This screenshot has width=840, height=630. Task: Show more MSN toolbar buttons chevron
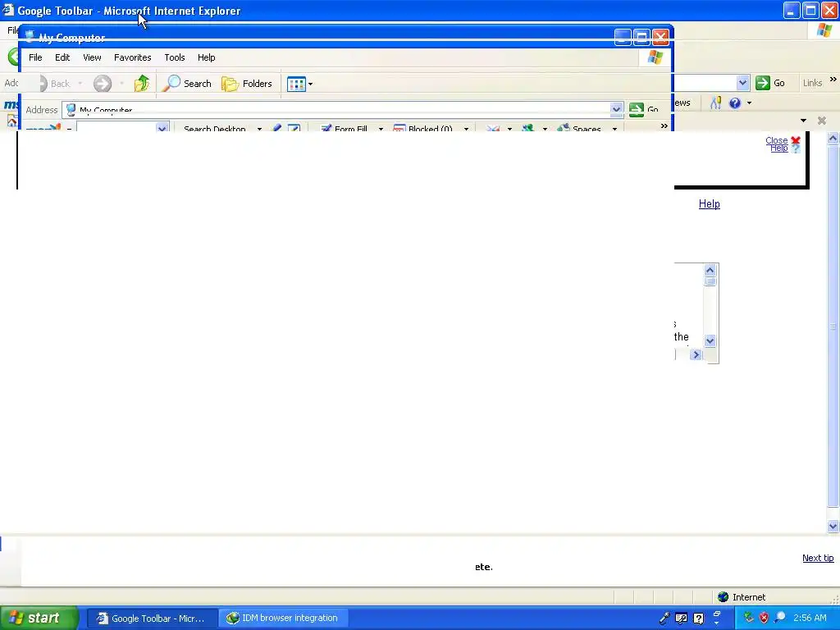(x=664, y=126)
